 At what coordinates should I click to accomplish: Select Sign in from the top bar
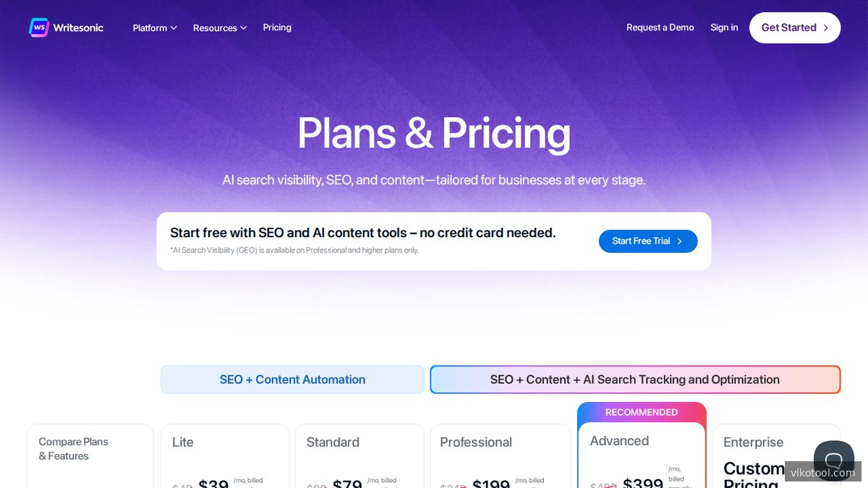724,27
